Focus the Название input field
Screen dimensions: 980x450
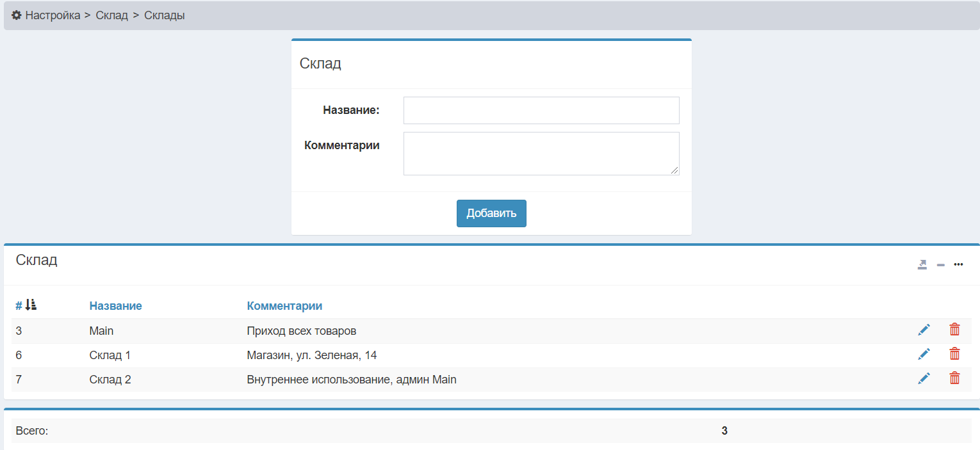[x=541, y=111]
